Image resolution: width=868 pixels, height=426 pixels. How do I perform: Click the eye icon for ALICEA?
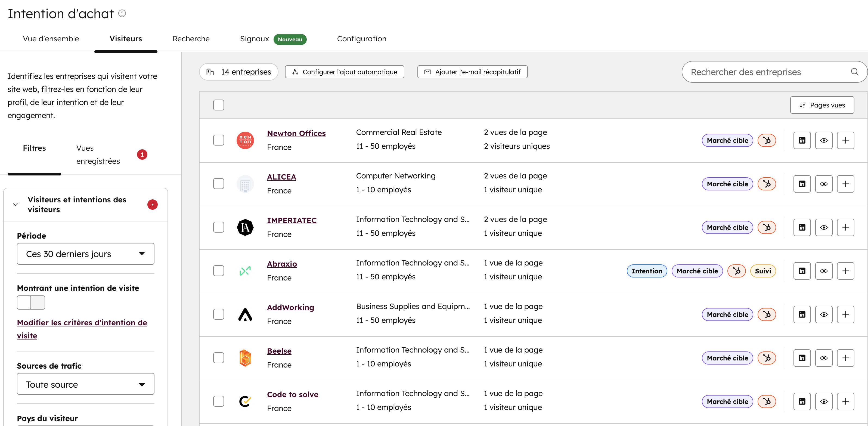823,184
